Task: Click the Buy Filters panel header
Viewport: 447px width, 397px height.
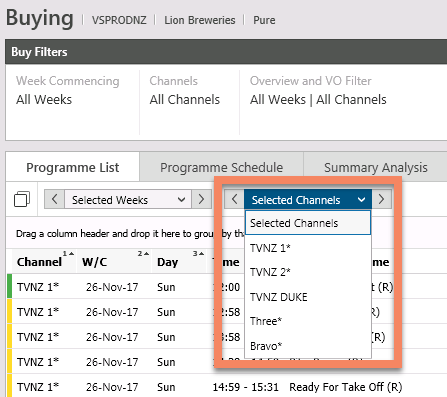Action: coord(226,52)
